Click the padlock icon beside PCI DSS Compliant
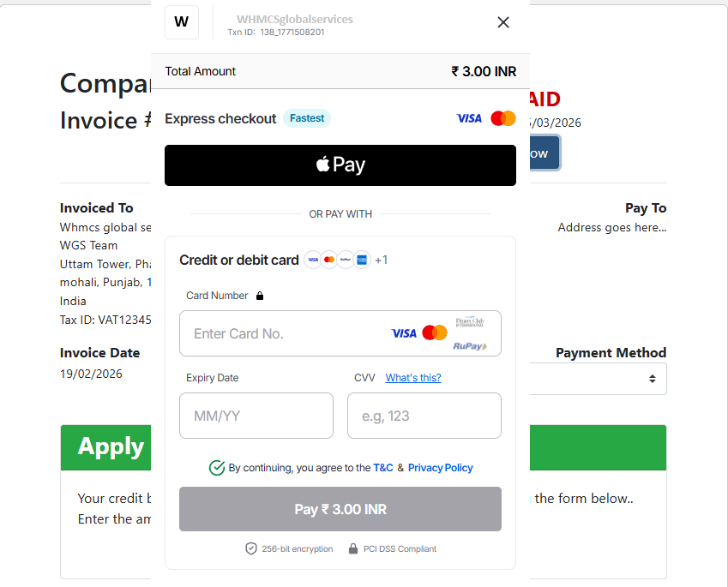 352,548
